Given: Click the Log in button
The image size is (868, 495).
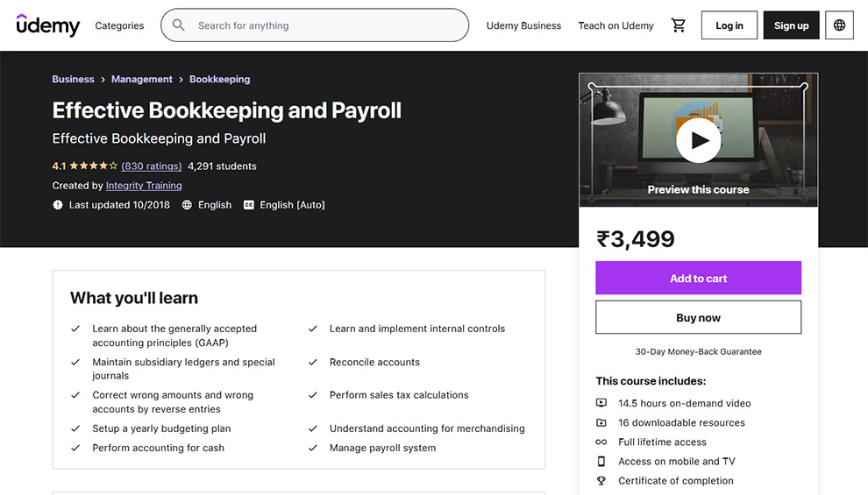Looking at the screenshot, I should point(729,25).
